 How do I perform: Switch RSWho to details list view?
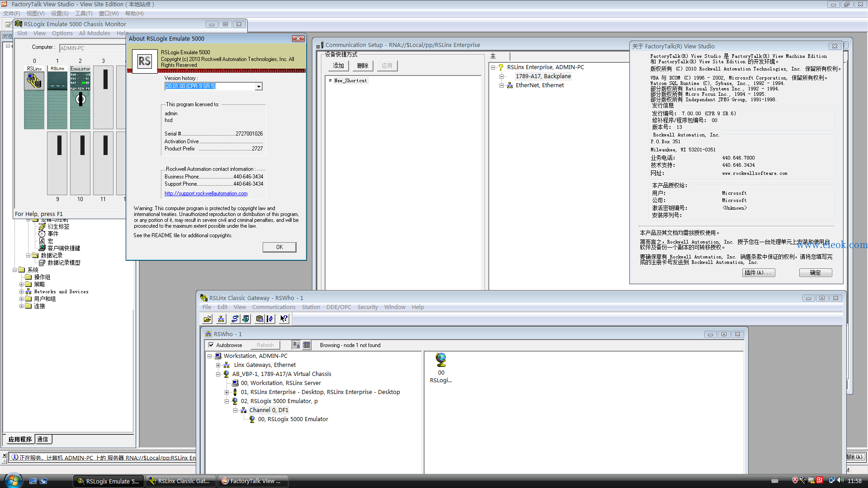click(307, 345)
